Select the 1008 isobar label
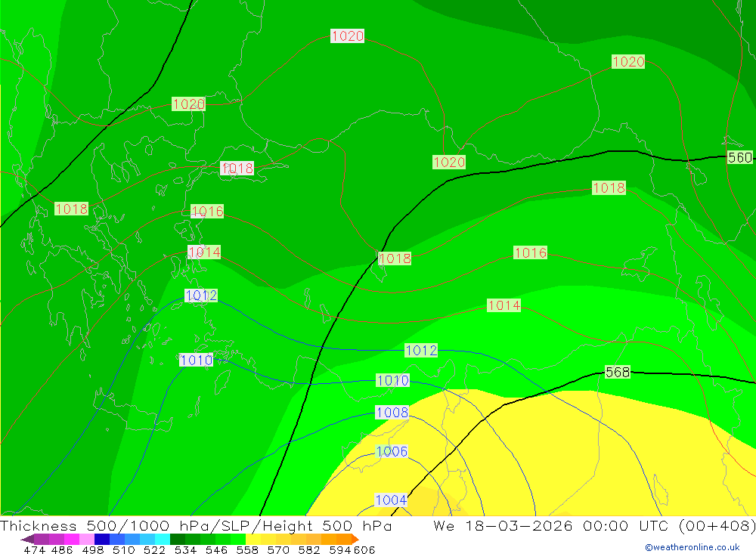The image size is (756, 554). pos(392,413)
